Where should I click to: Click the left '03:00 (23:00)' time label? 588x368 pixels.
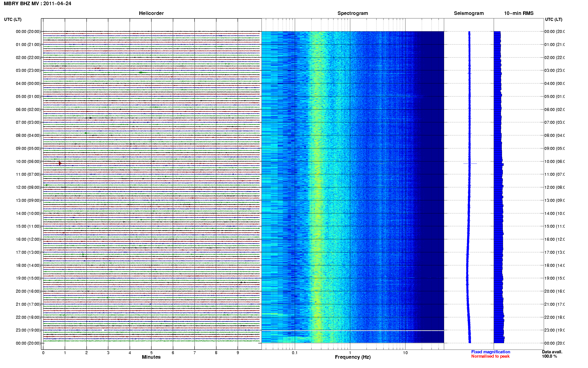(x=28, y=71)
